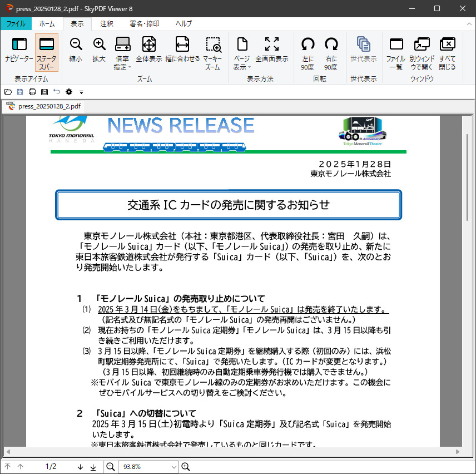The height and width of the screenshot is (474, 476).
Task: Go to first page in status bar
Action: 8,466
